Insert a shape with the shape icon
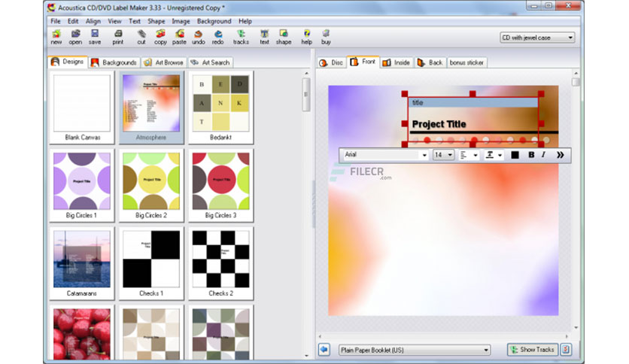Image resolution: width=629 pixels, height=364 pixels. (x=284, y=37)
